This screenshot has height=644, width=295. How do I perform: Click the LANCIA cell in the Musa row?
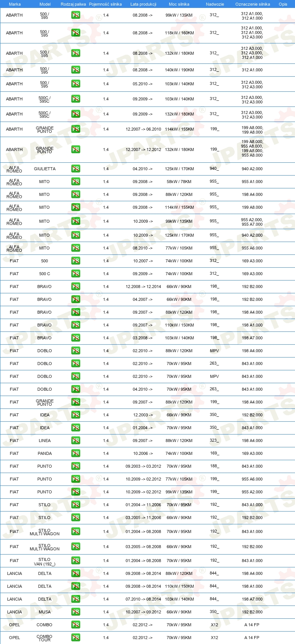(14, 612)
